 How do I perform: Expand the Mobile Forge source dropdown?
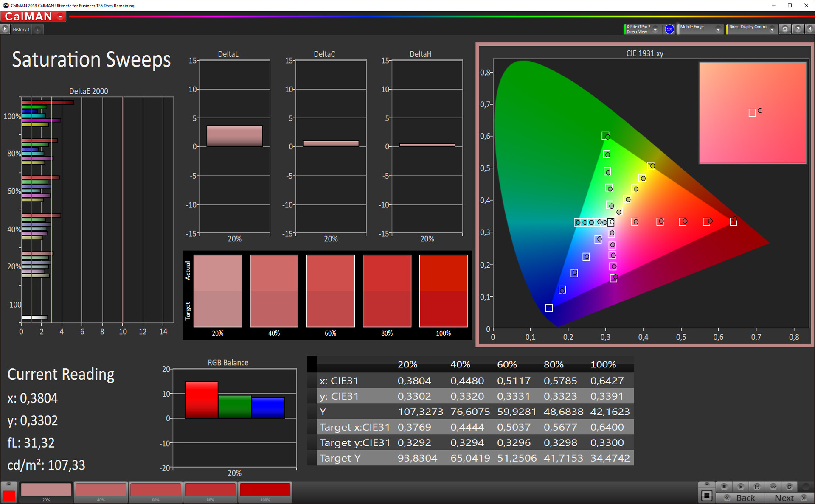point(718,29)
